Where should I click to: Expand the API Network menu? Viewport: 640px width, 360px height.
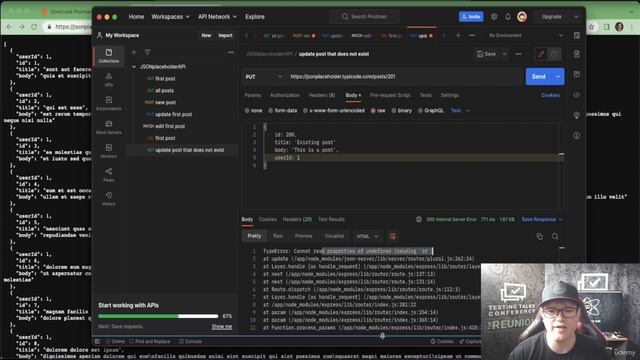pos(217,17)
